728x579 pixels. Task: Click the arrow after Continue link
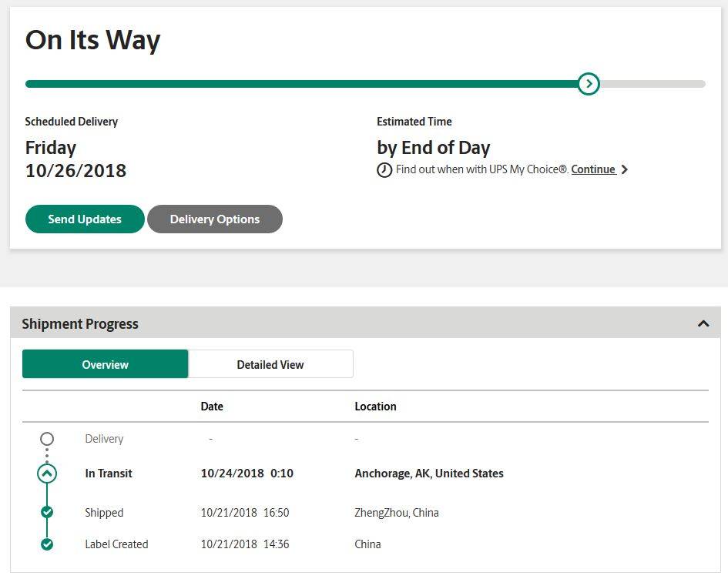click(x=625, y=169)
